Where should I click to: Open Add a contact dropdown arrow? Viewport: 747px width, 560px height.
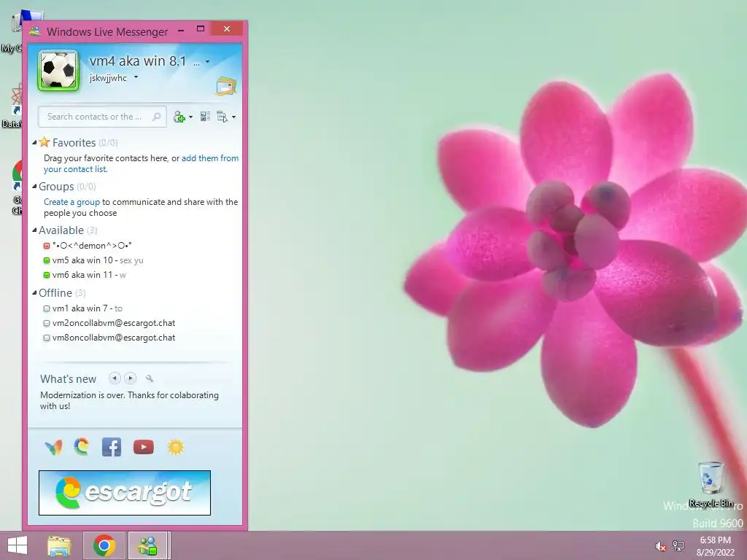click(x=190, y=117)
